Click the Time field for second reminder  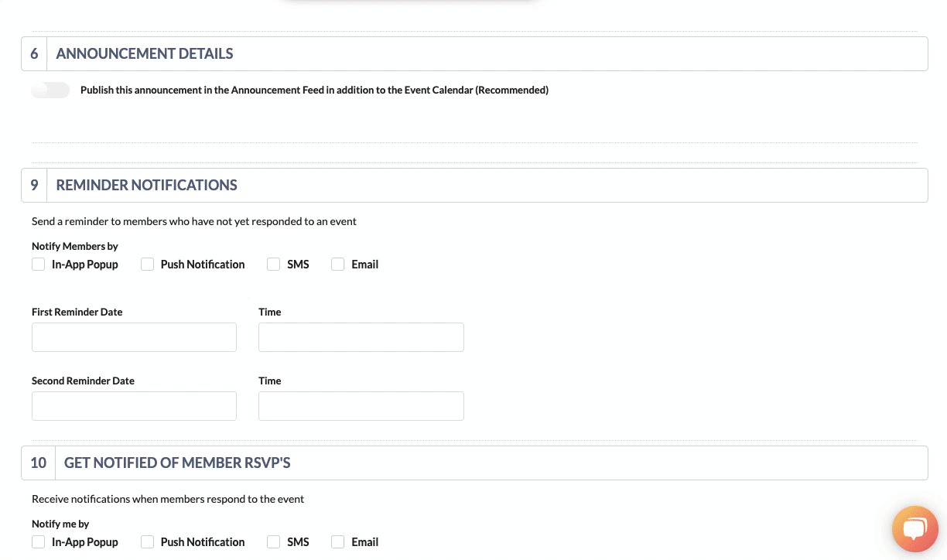click(361, 406)
